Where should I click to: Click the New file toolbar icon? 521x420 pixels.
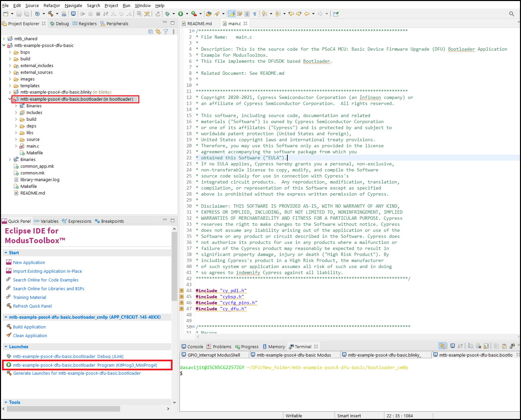6,14
